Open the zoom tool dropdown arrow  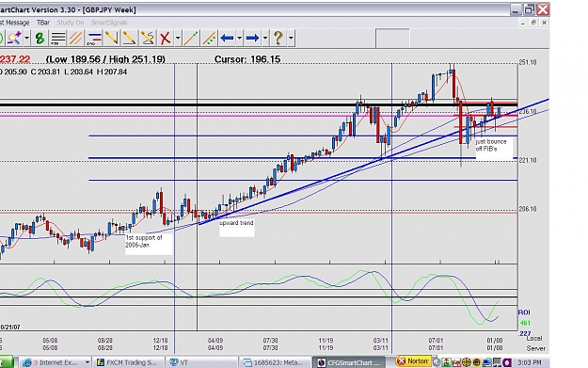(26, 38)
